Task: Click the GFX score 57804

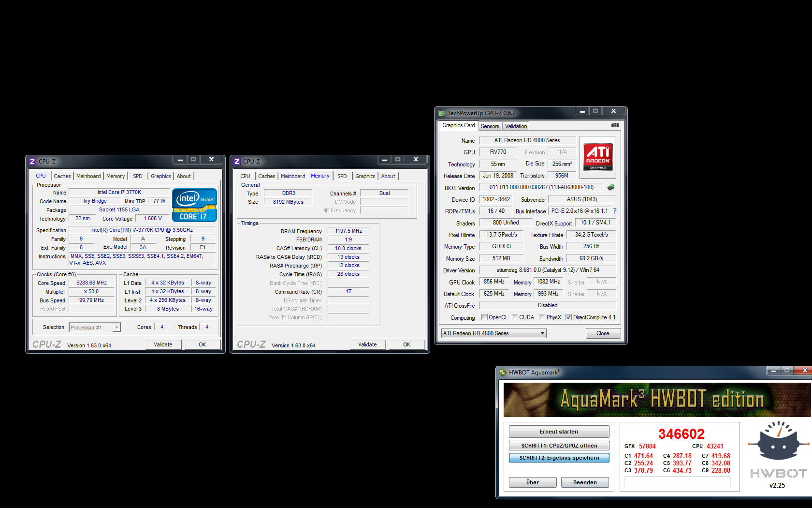Action: [x=647, y=447]
